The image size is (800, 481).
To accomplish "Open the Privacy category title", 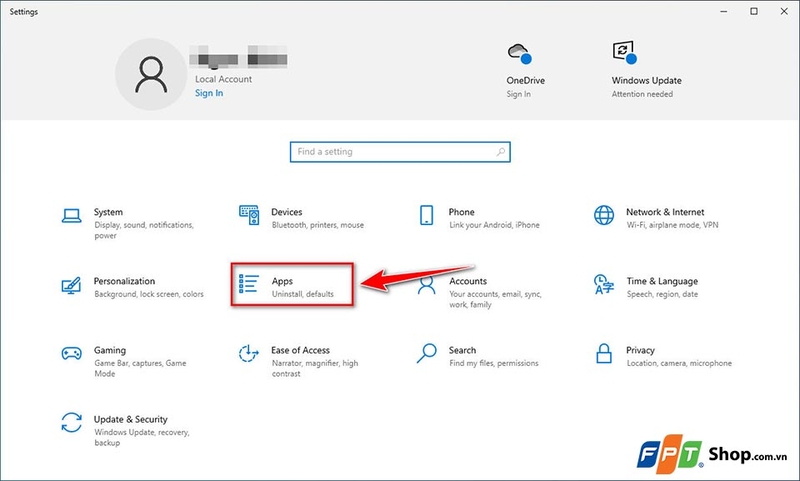I will point(640,350).
